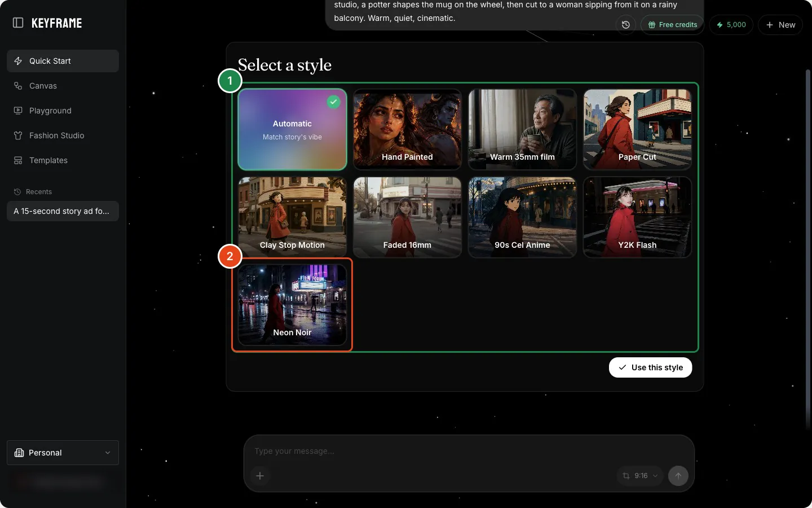The width and height of the screenshot is (812, 508).
Task: View the 5,000 credits balance
Action: (731, 25)
